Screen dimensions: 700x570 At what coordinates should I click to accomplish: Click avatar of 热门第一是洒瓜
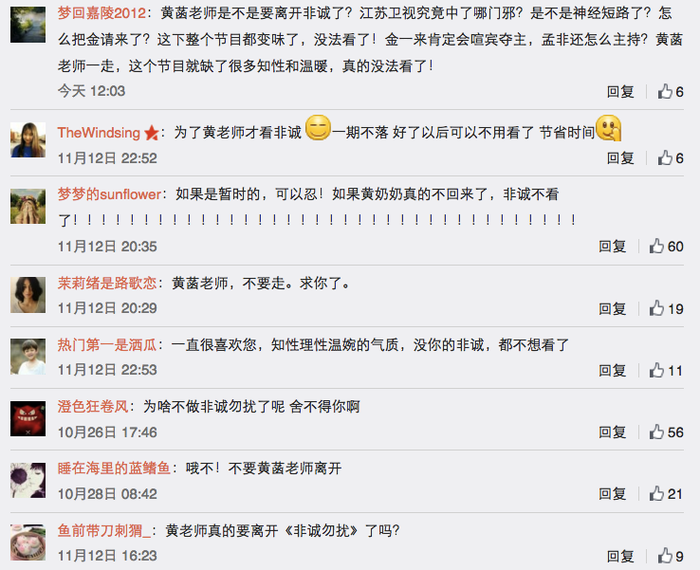(x=28, y=356)
